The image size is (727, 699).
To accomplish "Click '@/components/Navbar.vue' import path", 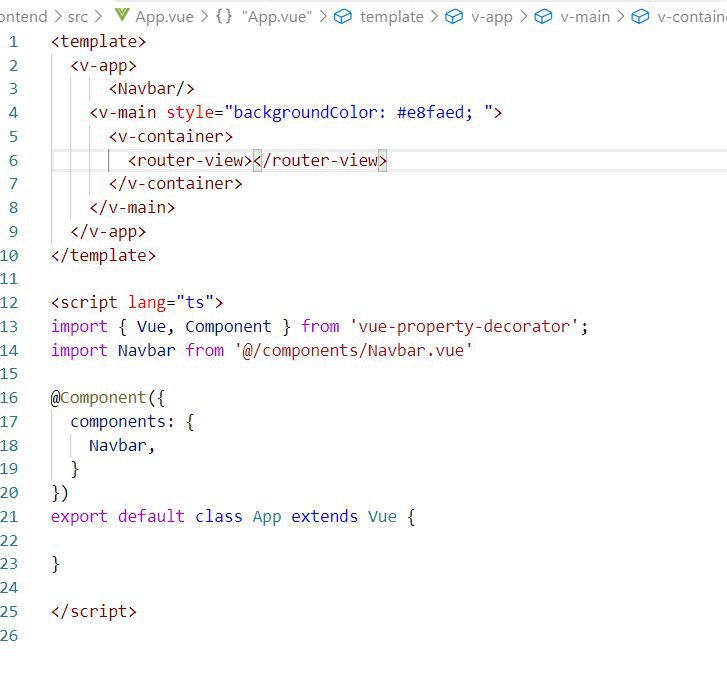I will (353, 350).
